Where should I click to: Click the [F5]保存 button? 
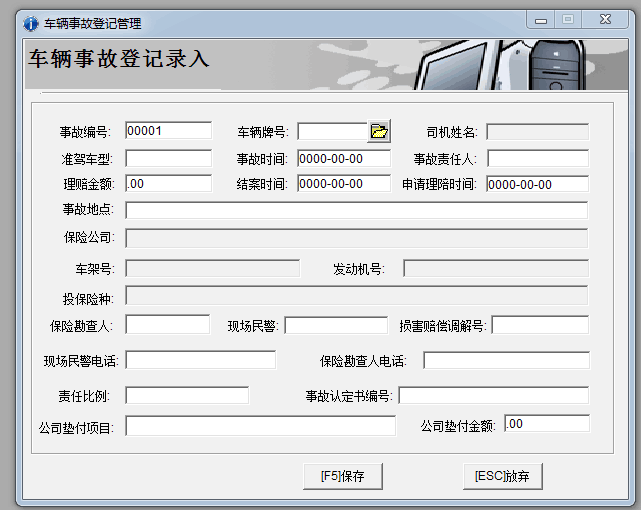click(343, 476)
